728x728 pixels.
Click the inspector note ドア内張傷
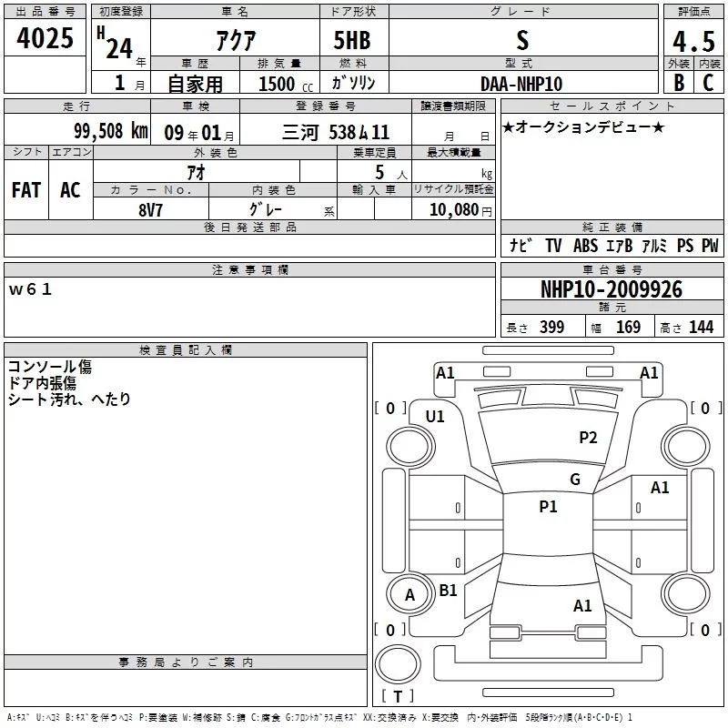(42, 383)
